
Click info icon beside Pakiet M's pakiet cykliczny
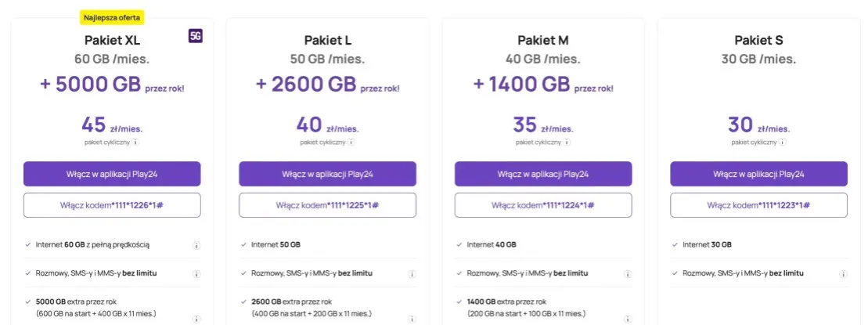[x=566, y=143]
